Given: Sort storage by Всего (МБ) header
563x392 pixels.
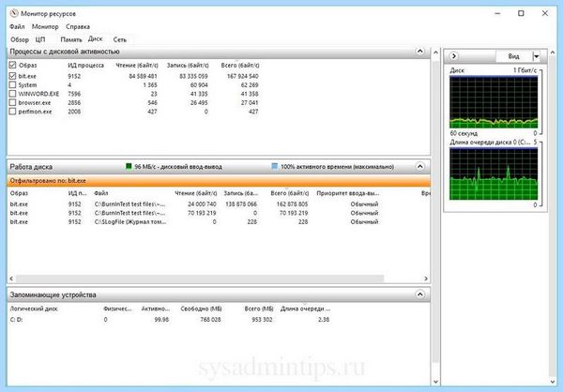Looking at the screenshot, I should [259, 309].
